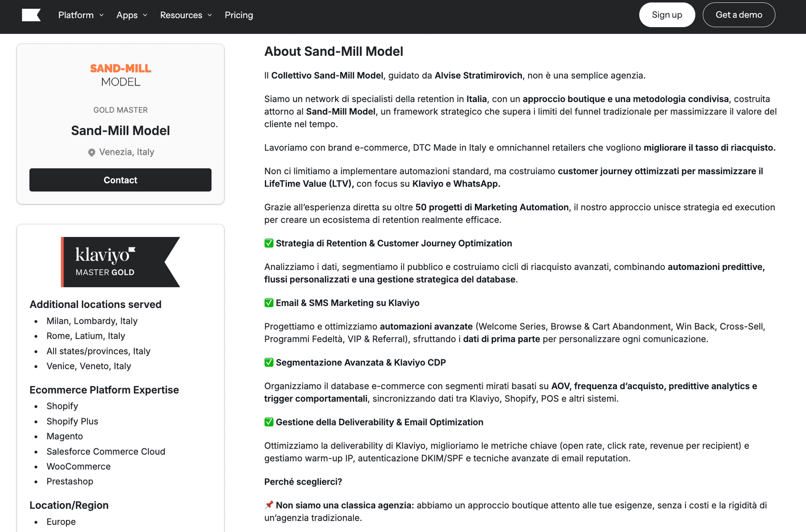The image size is (806, 532).
Task: Click the Shopify Plus list item
Action: click(72, 421)
